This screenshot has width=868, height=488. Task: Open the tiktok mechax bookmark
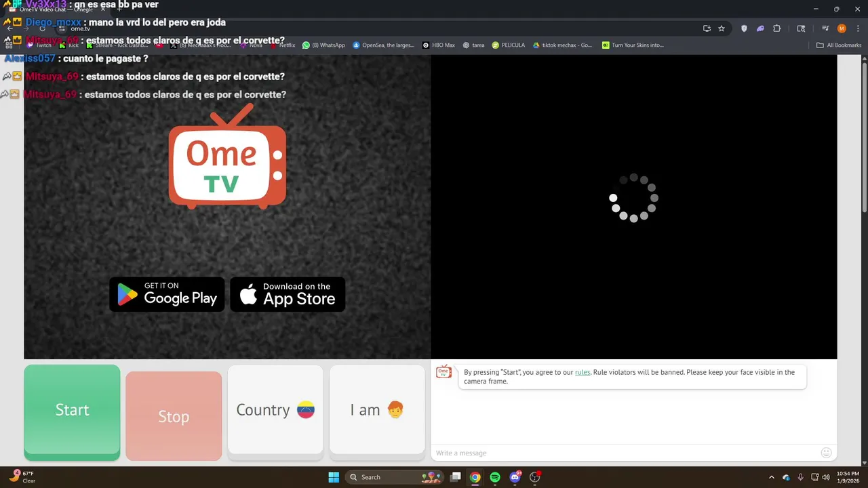563,45
